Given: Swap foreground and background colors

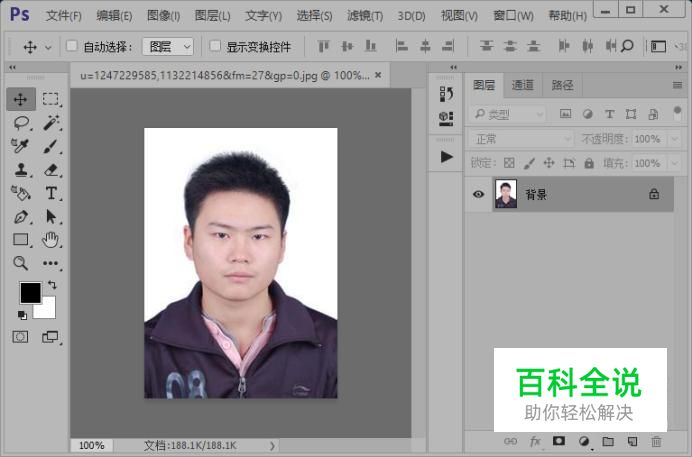Looking at the screenshot, I should coord(52,285).
